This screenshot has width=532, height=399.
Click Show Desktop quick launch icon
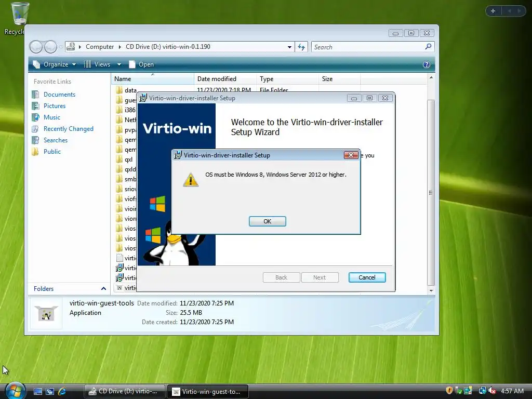(37, 391)
